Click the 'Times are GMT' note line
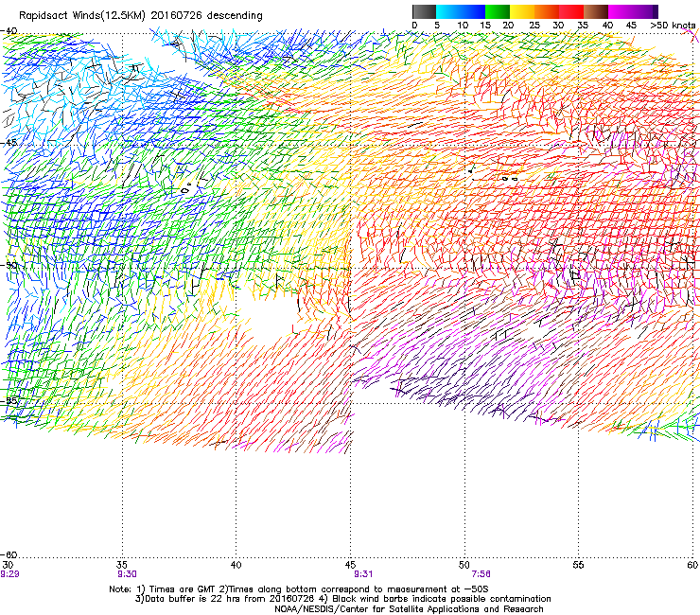 coord(299,589)
